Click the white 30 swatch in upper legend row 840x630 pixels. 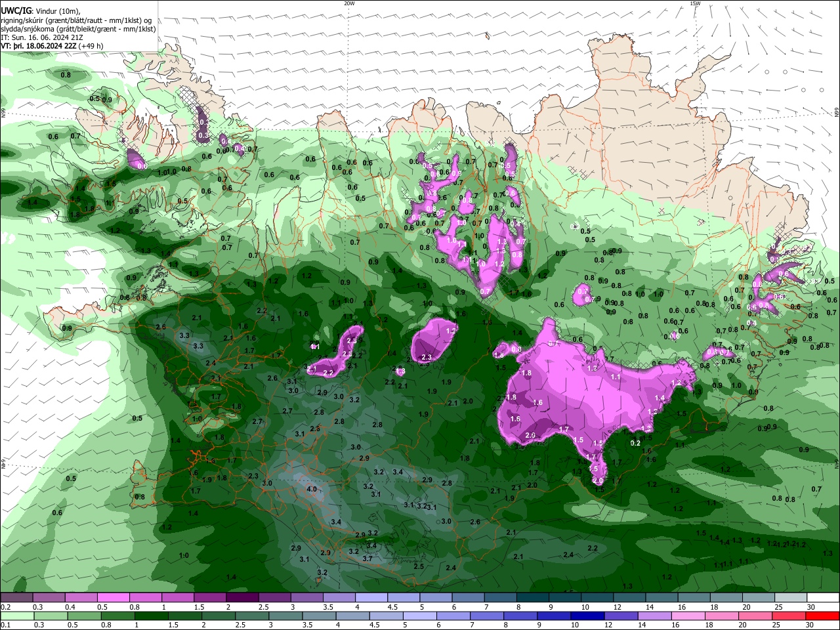(x=823, y=598)
